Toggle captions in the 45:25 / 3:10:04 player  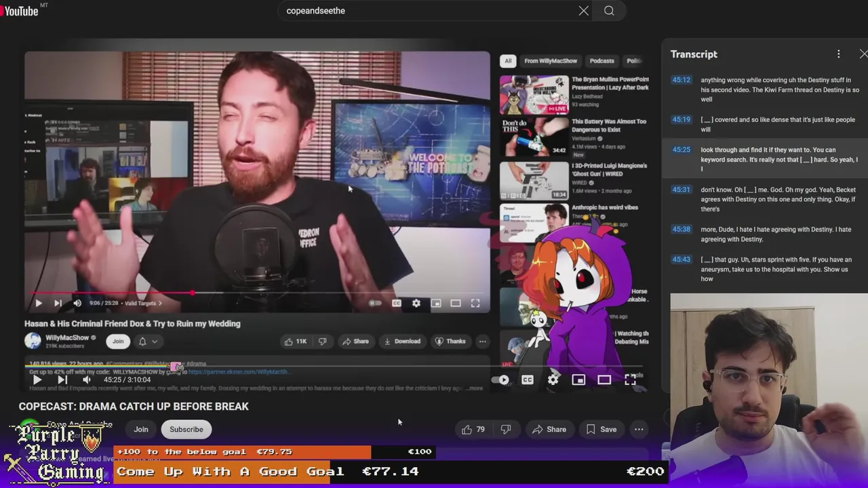pyautogui.click(x=528, y=380)
